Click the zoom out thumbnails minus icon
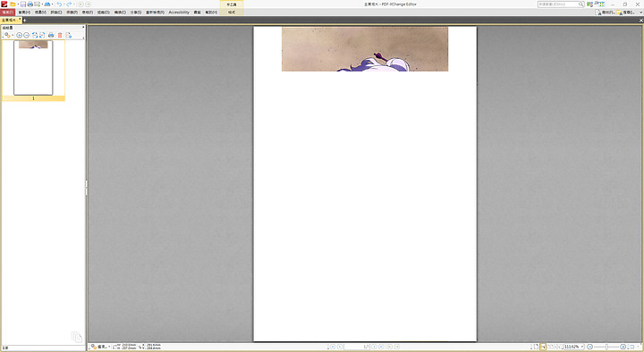The height and width of the screenshot is (352, 644). click(x=26, y=35)
